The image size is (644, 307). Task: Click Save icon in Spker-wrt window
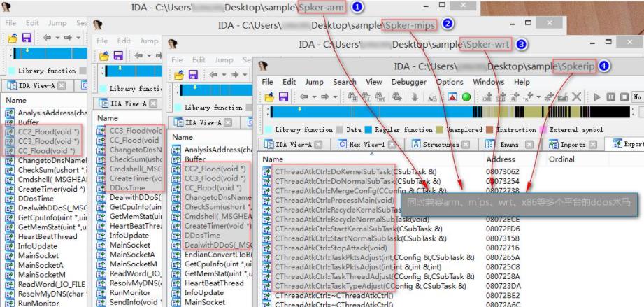[x=193, y=75]
